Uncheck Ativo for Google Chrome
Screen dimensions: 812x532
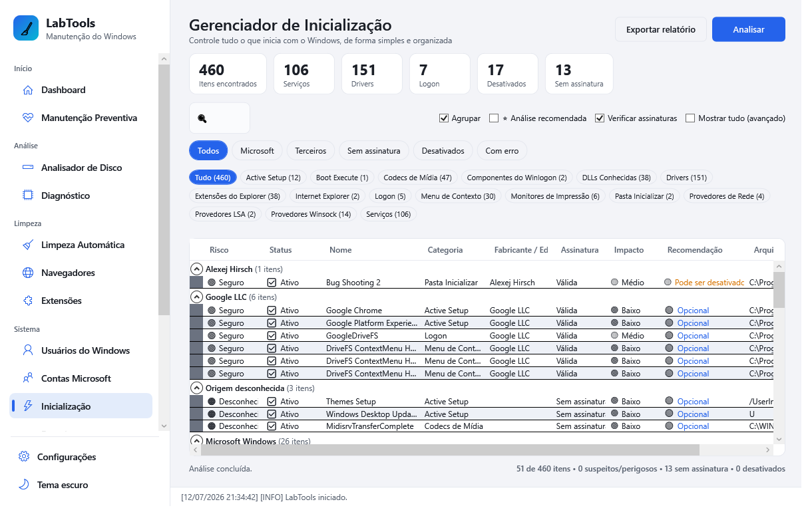click(272, 311)
